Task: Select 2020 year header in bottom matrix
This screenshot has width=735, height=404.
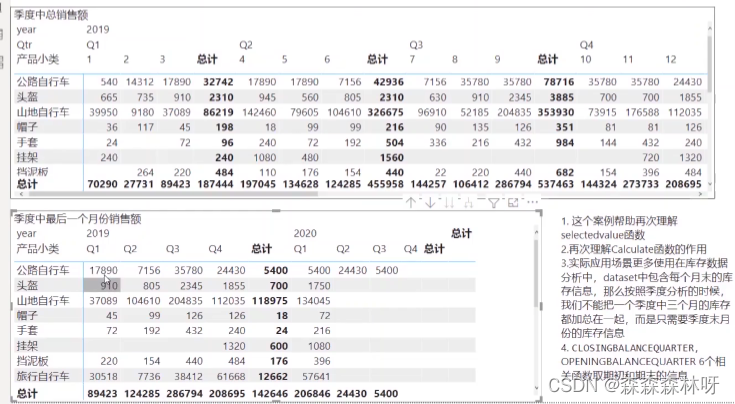Action: [305, 233]
